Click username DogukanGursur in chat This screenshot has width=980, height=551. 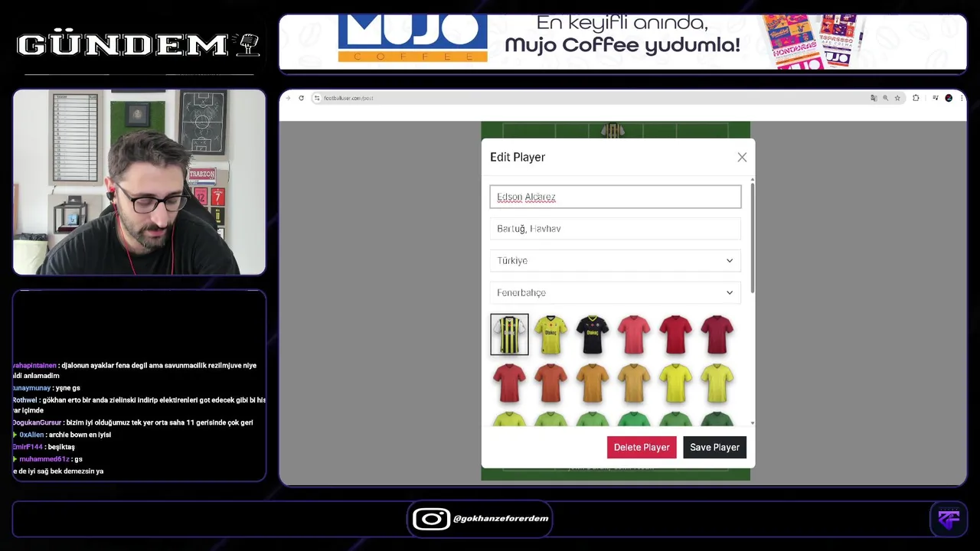tap(36, 422)
